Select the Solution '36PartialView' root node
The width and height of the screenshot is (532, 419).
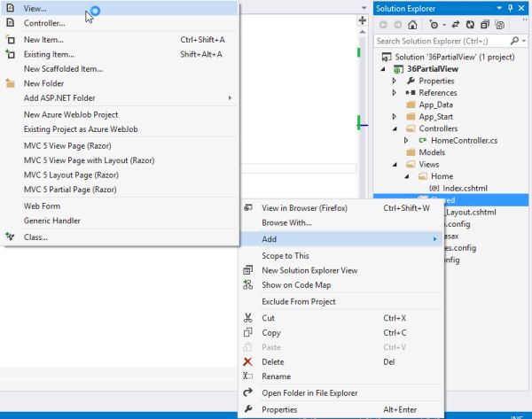[x=455, y=57]
